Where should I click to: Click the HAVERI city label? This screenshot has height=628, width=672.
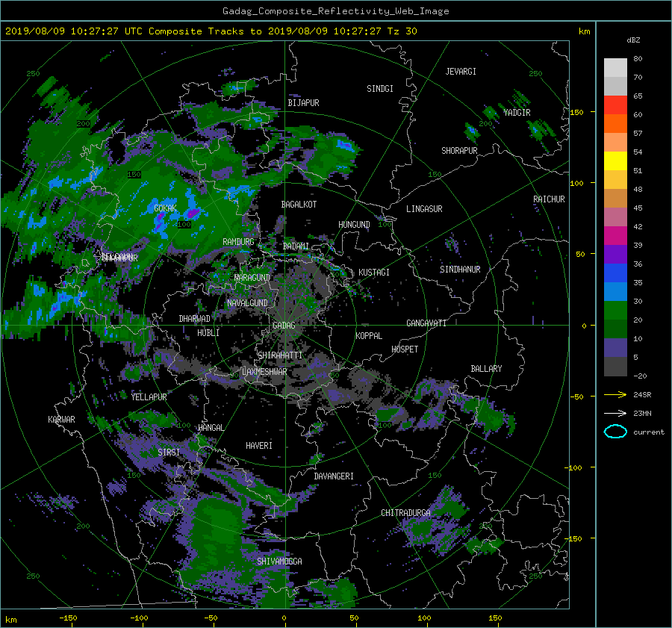tap(259, 446)
